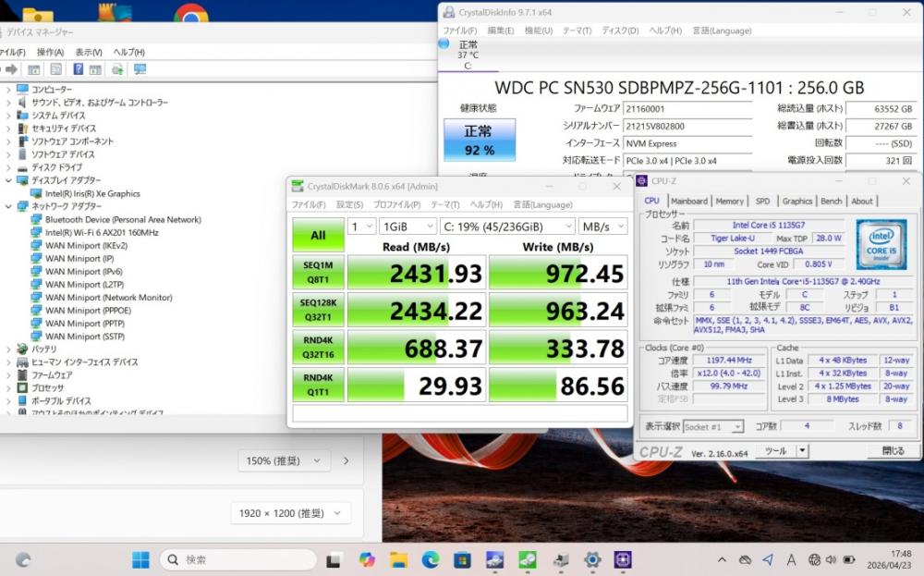The height and width of the screenshot is (576, 924).
Task: Click the location arrow tray icon
Action: click(x=767, y=559)
